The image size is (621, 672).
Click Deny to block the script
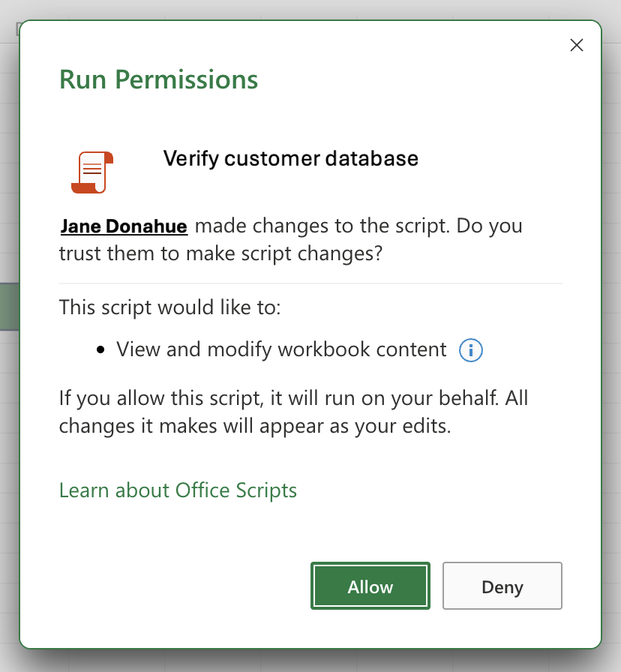(x=502, y=586)
